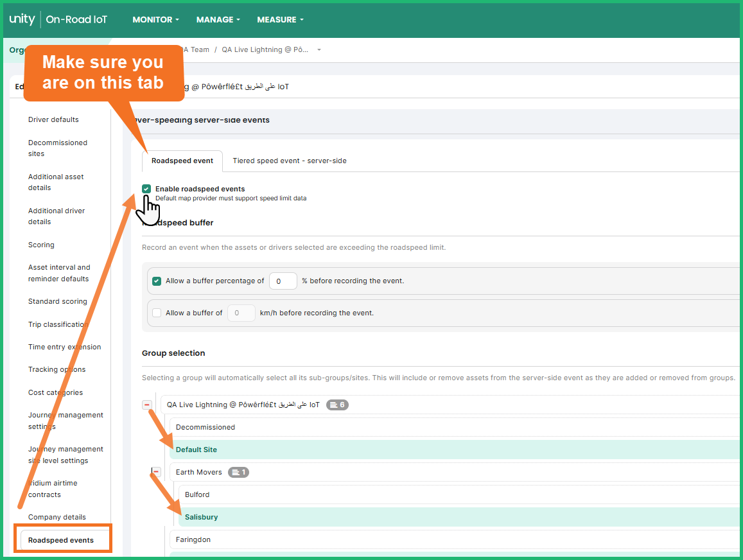Select the Faringdon row
Image resolution: width=743 pixels, height=560 pixels.
[x=456, y=539]
